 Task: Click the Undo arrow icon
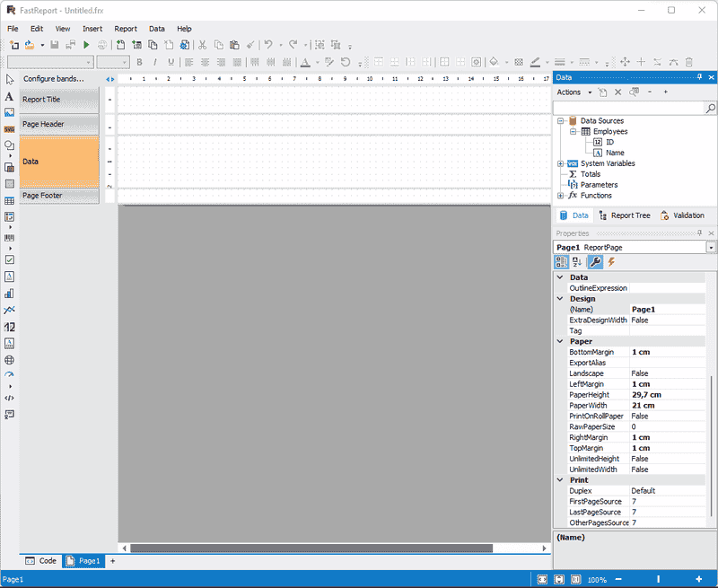click(268, 45)
